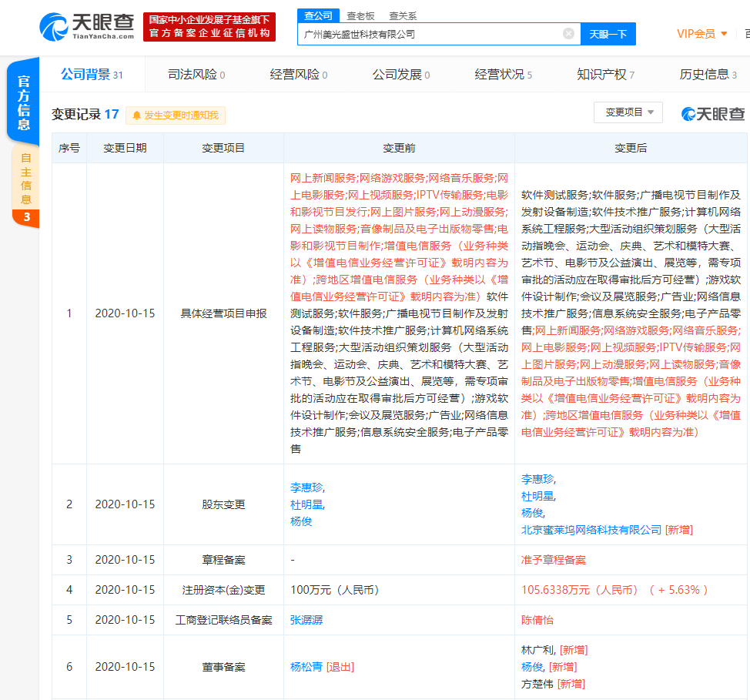Open 杜明星 link in the 变更后 column
This screenshot has height=700, width=750.
point(537,496)
